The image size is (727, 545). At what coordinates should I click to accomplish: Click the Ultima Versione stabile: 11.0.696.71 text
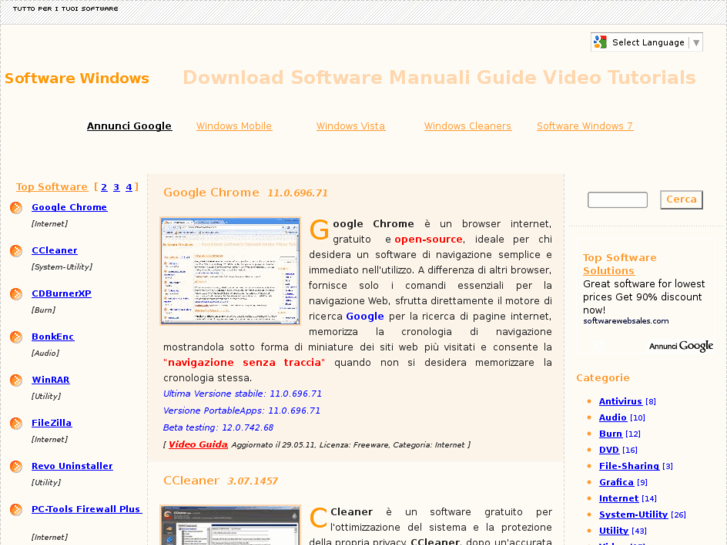(x=242, y=394)
